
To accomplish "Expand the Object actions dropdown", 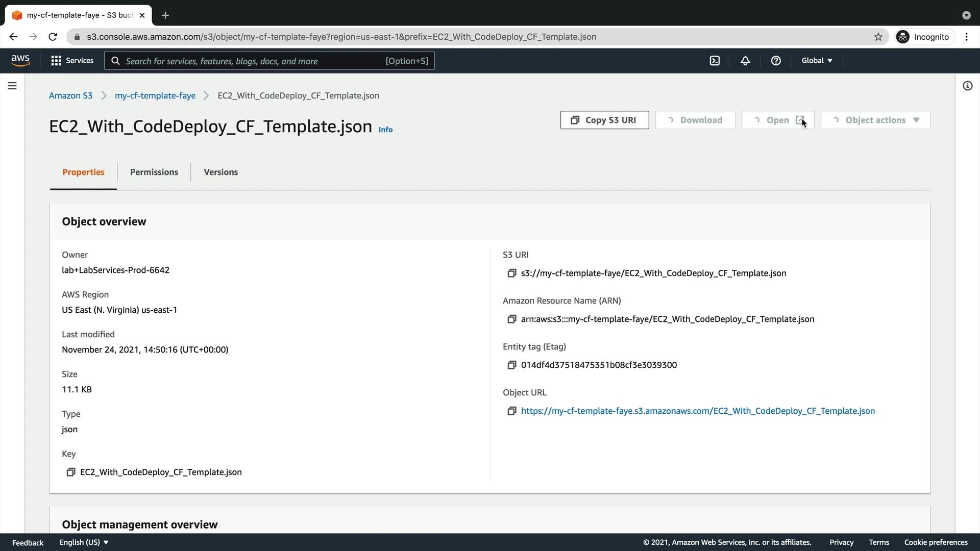I will 876,120.
